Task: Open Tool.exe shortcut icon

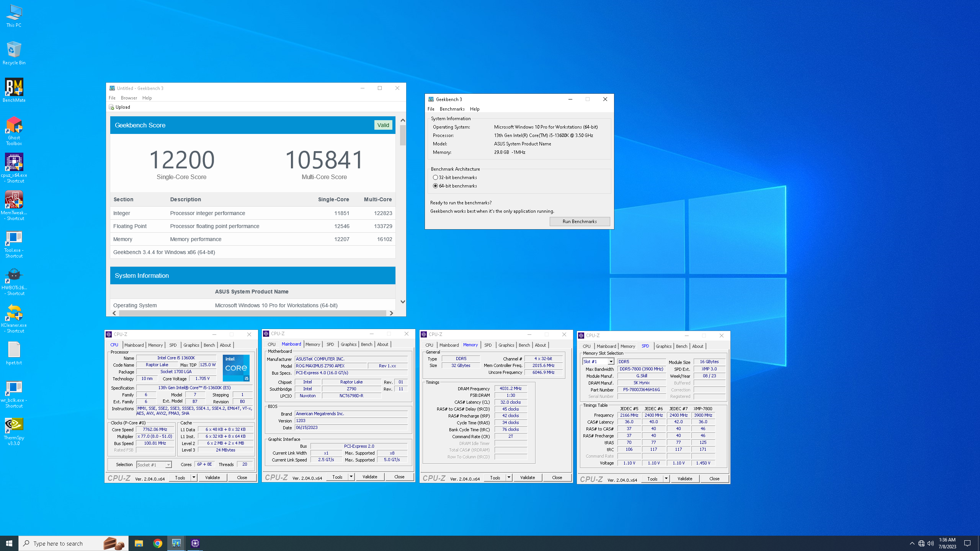Action: coord(14,244)
